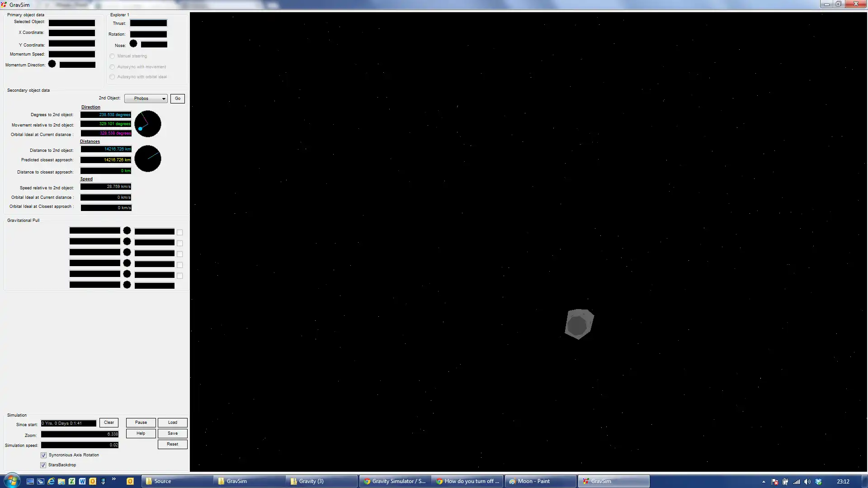Click Go button for 2nd object
This screenshot has width=868, height=488.
[x=178, y=98]
